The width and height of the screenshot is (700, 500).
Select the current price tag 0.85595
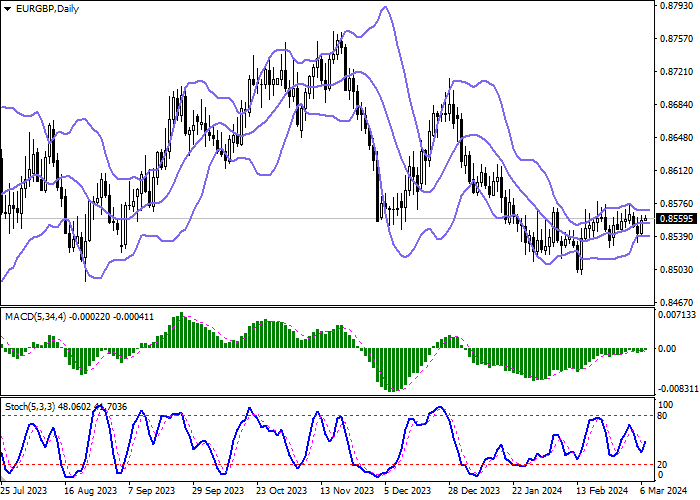click(676, 219)
